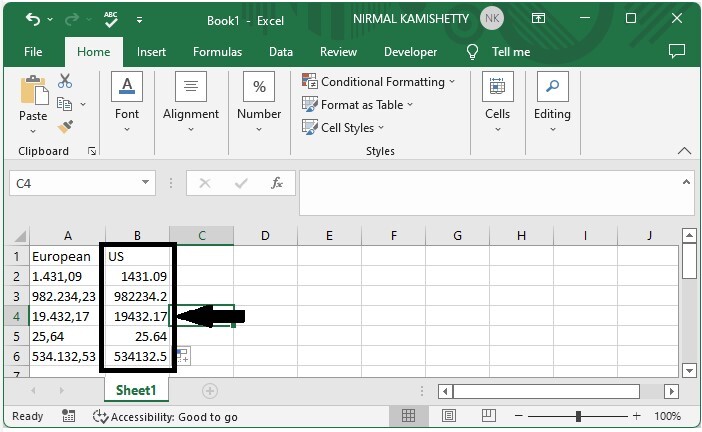
Task: Expand the Cells group button
Action: [497, 102]
